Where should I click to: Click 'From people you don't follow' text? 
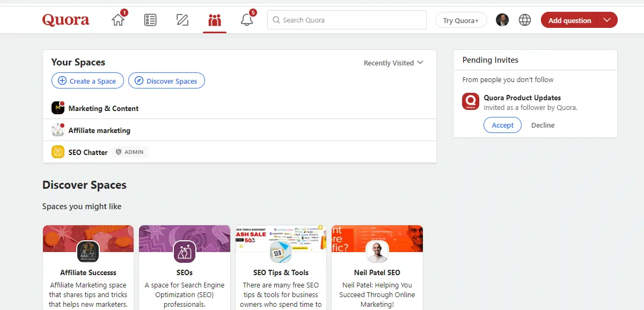pyautogui.click(x=508, y=79)
